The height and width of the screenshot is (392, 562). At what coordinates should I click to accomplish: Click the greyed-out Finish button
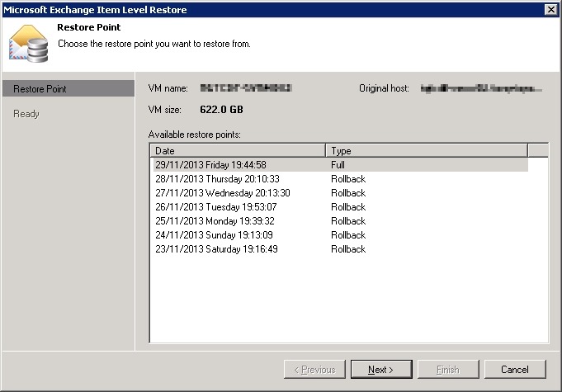pyautogui.click(x=448, y=369)
